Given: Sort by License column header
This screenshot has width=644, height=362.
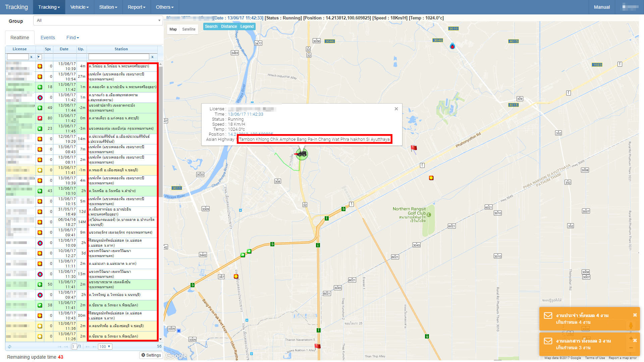Looking at the screenshot, I should [x=20, y=49].
